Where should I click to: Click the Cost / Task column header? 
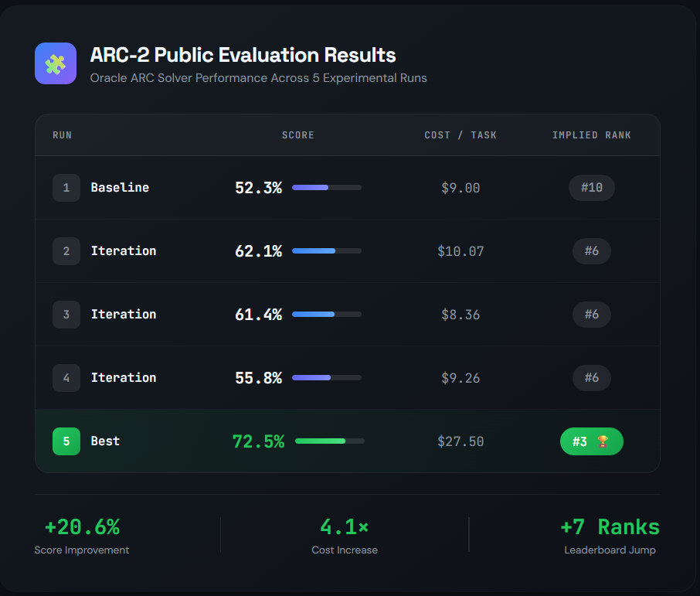tap(460, 135)
